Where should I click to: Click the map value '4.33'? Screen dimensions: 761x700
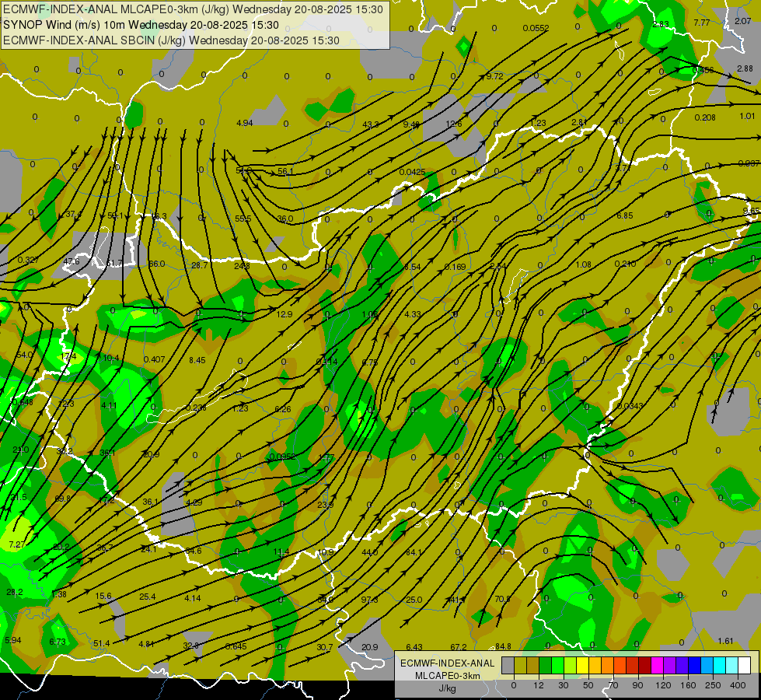pos(413,314)
